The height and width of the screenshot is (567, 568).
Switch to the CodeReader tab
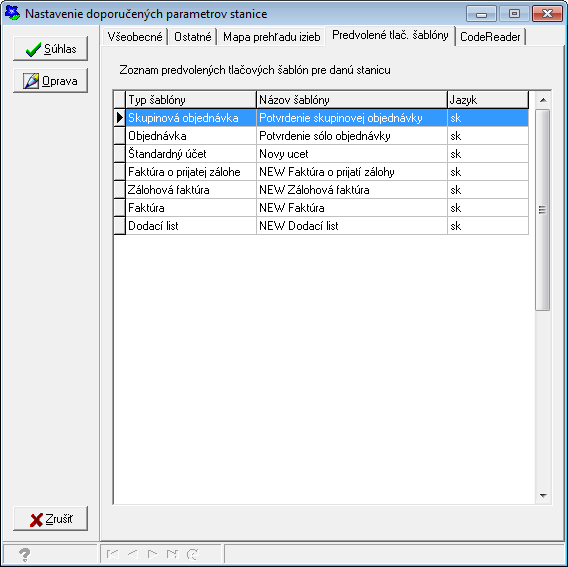pos(490,37)
